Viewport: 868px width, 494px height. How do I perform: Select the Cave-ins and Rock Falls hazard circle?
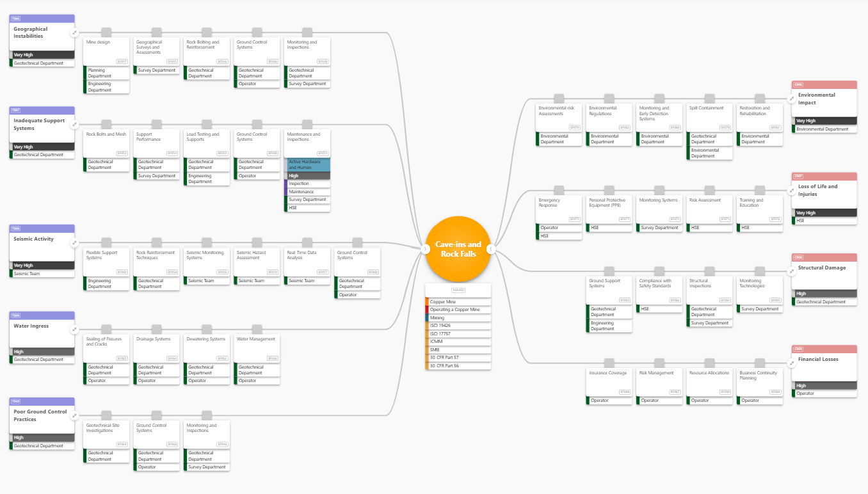coord(458,249)
